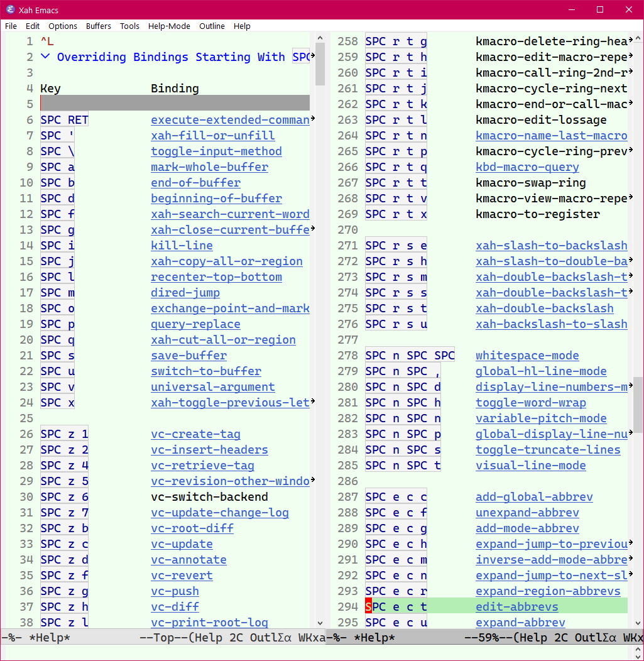Screen dimensions: 644x661
Task: Follow the dired-jump link
Action: click(x=185, y=293)
